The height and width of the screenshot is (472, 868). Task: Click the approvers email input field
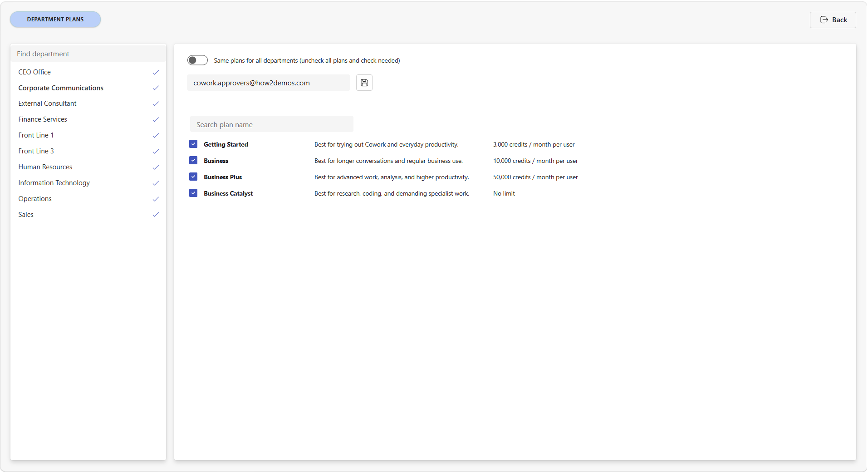[x=269, y=83]
